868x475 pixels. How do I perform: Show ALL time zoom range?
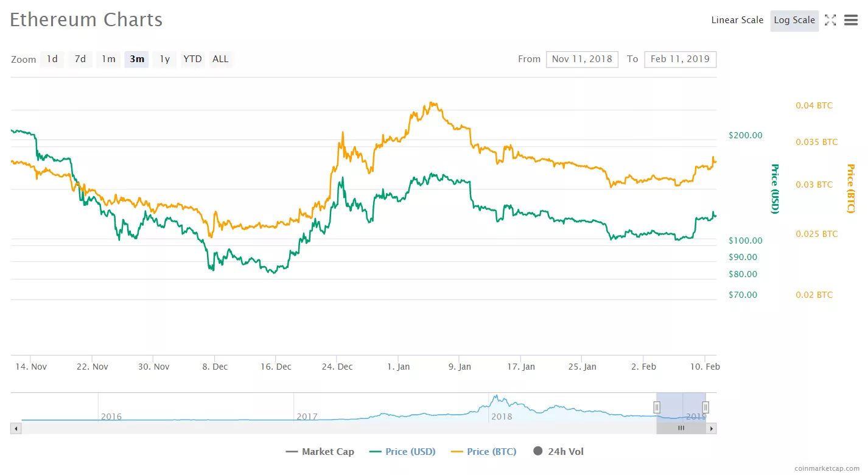220,59
